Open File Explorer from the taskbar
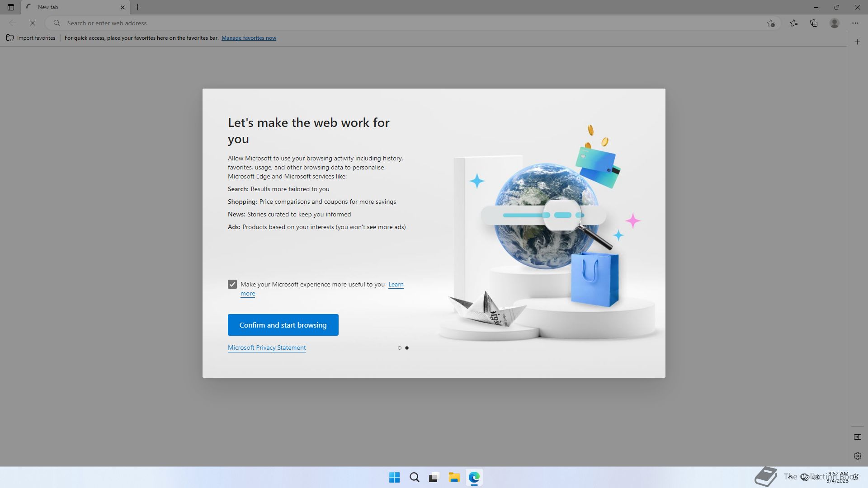The width and height of the screenshot is (868, 488). click(x=454, y=477)
